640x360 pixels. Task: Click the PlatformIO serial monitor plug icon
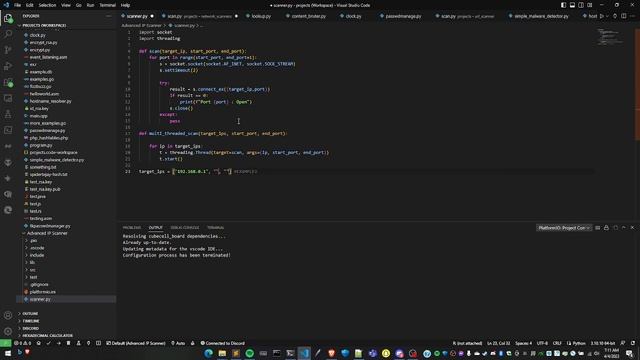click(89, 343)
